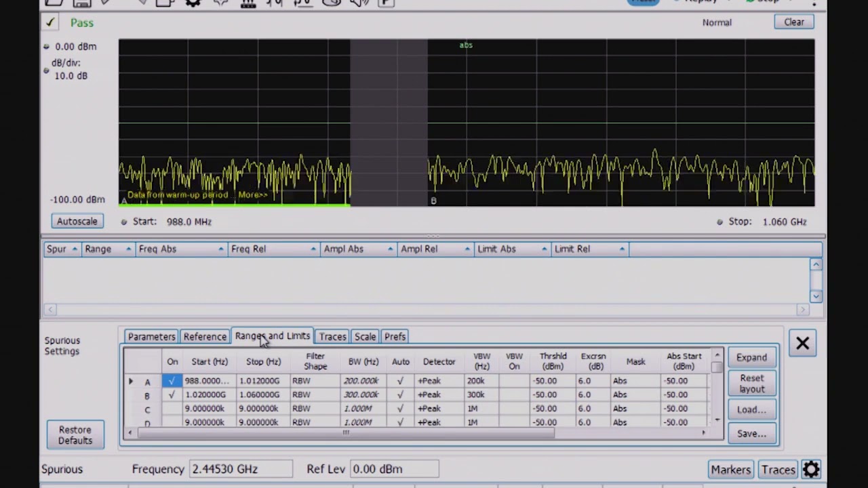Click the Ref Lev 0.00 dBm field
Screen dimensions: 868x488
coord(394,469)
